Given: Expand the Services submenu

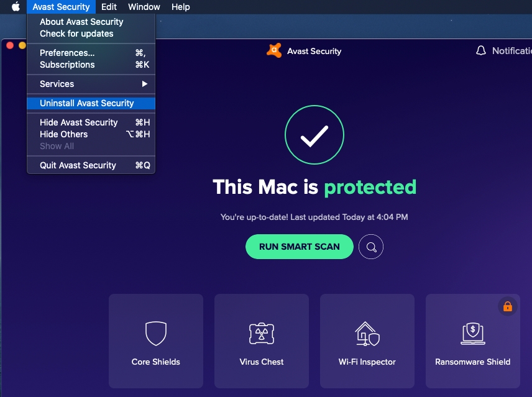Looking at the screenshot, I should pyautogui.click(x=91, y=84).
